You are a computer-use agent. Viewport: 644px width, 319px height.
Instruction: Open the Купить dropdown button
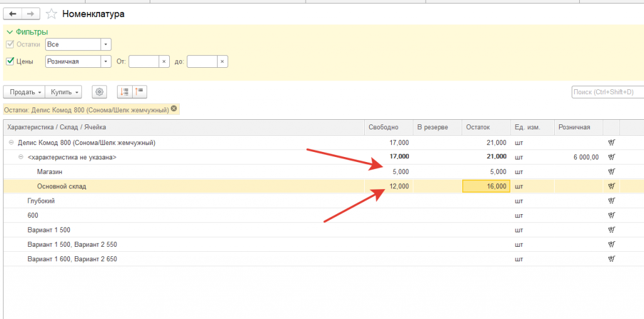pos(64,92)
